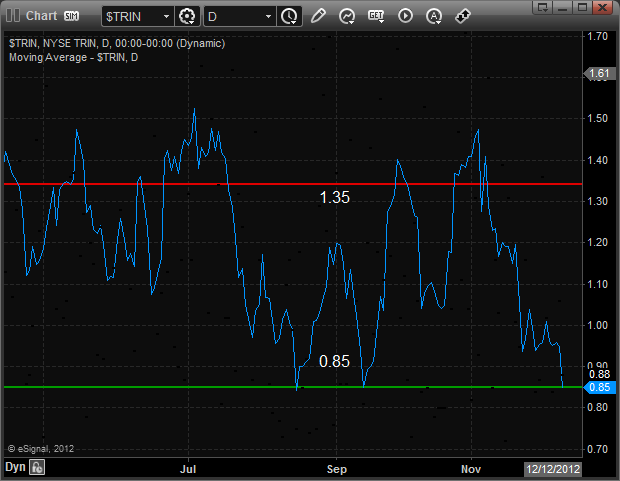Click the 0.85 text annotation

pos(335,361)
